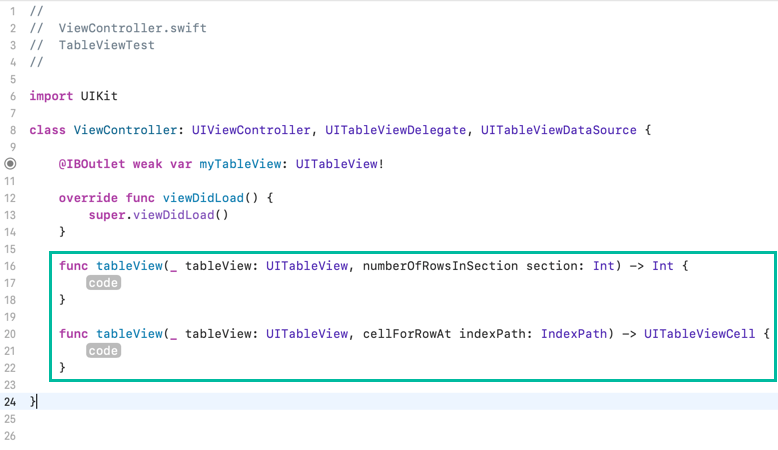Click the UIKit import name
The image size is (778, 450).
click(x=98, y=96)
